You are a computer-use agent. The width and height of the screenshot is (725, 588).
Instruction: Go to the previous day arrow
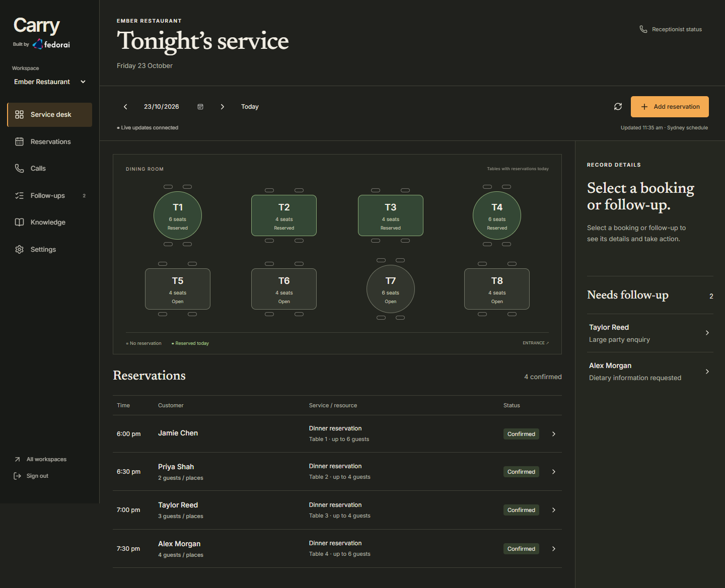point(125,107)
